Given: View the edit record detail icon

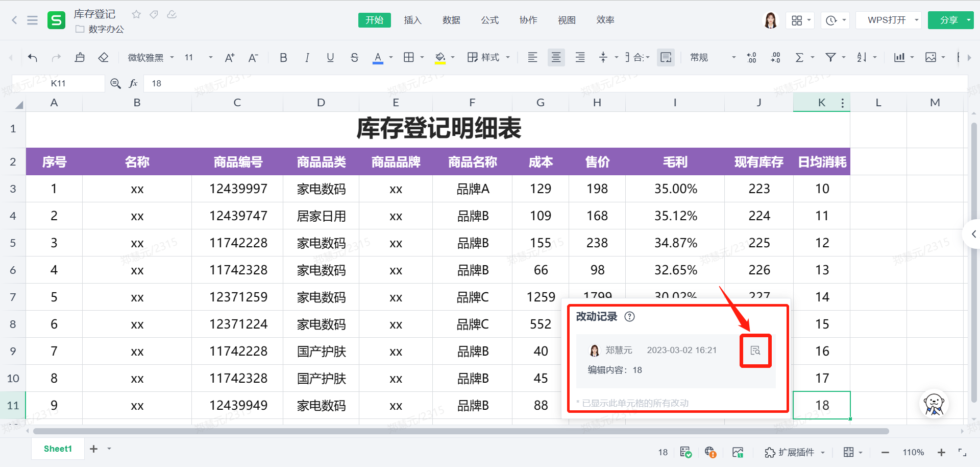Looking at the screenshot, I should click(755, 351).
